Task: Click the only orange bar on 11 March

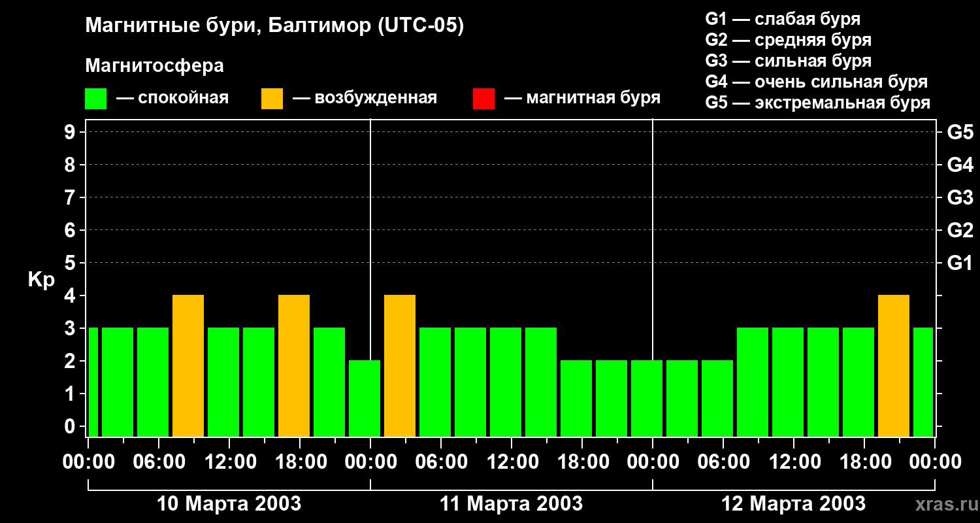Action: (400, 365)
